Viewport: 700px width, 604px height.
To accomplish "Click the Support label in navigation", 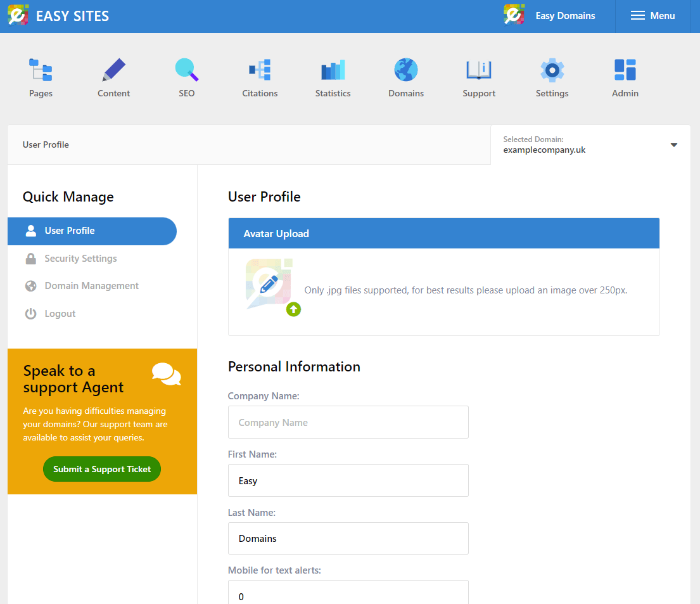I will (479, 93).
